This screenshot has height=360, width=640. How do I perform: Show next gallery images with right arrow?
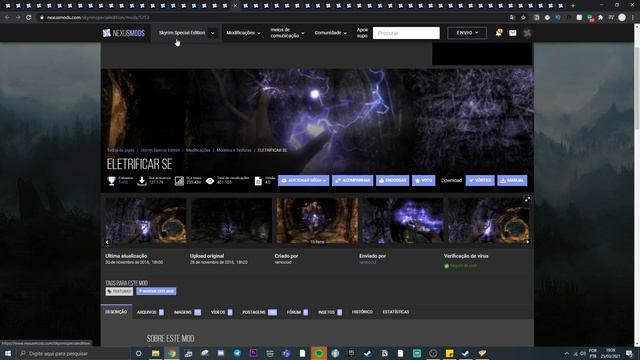(x=527, y=242)
